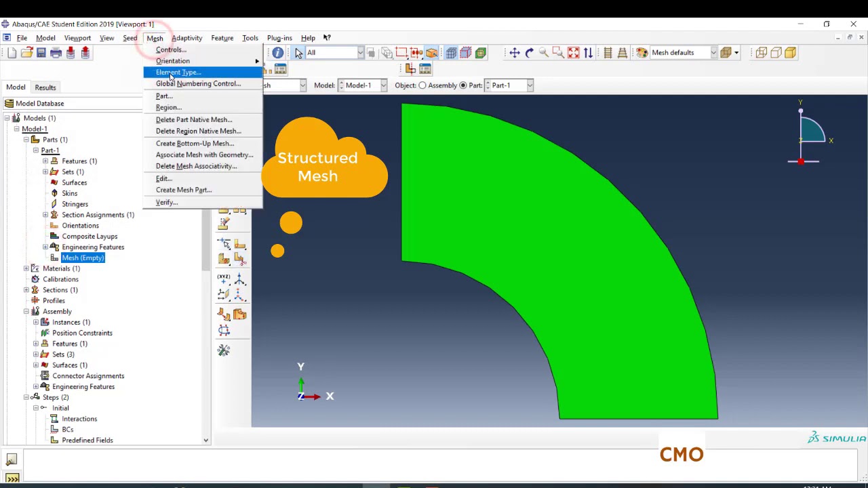Click the Query information icon
Viewport: 868px width, 488px height.
tap(278, 53)
